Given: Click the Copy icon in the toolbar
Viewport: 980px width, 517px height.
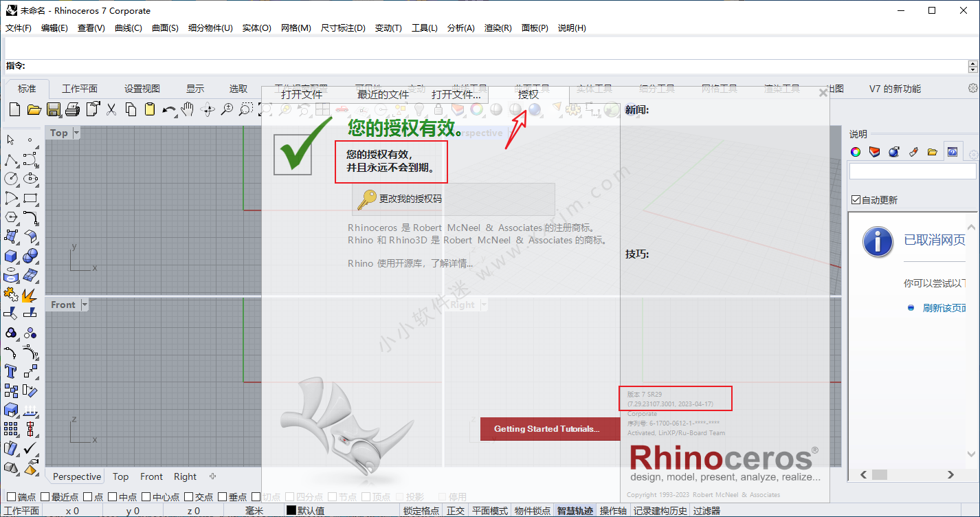Looking at the screenshot, I should point(131,109).
